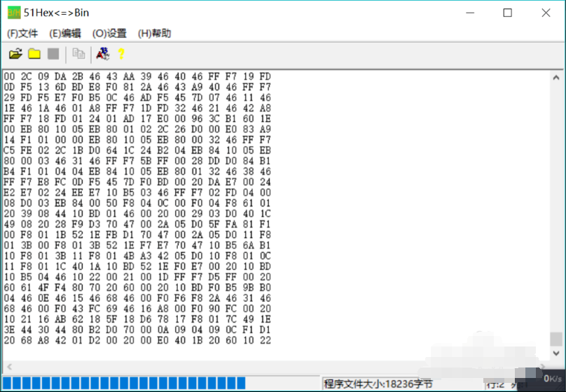
Task: Click the 51Hex<=>Bin app title icon
Action: [14, 13]
